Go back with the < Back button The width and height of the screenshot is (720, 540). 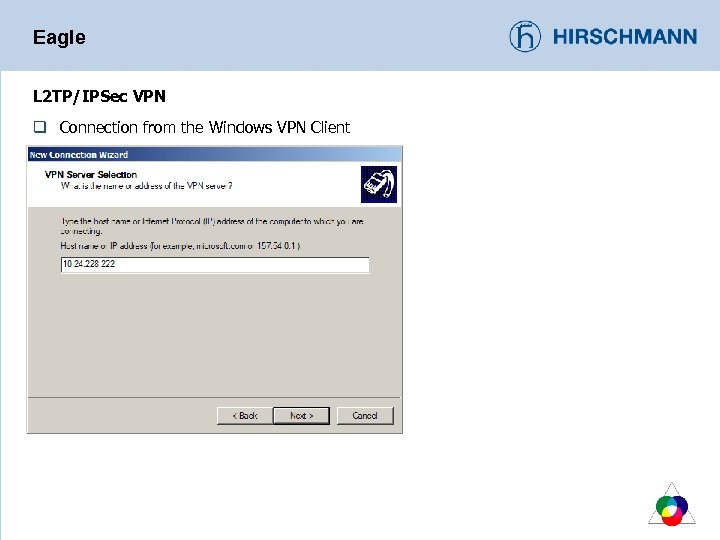245,416
